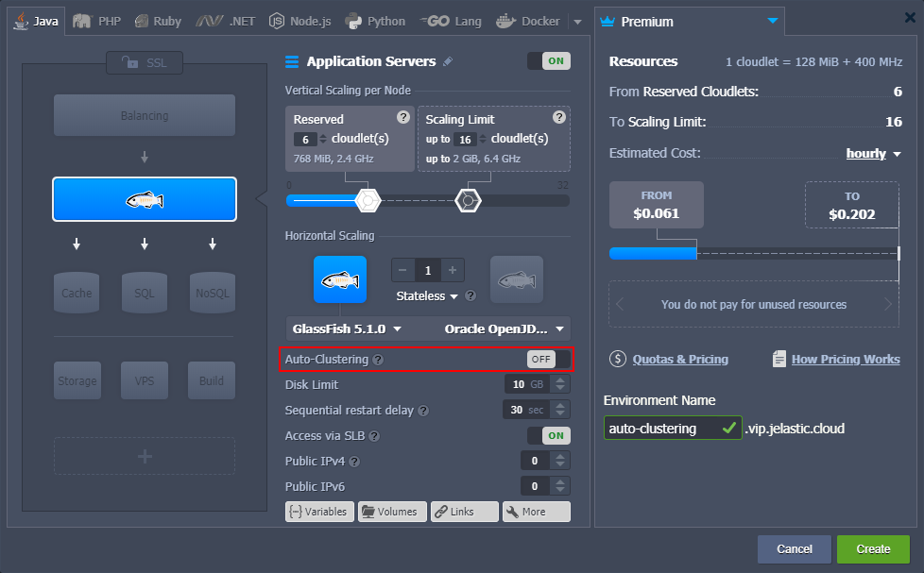Enable the SSL option
The image size is (924, 573).
point(145,62)
